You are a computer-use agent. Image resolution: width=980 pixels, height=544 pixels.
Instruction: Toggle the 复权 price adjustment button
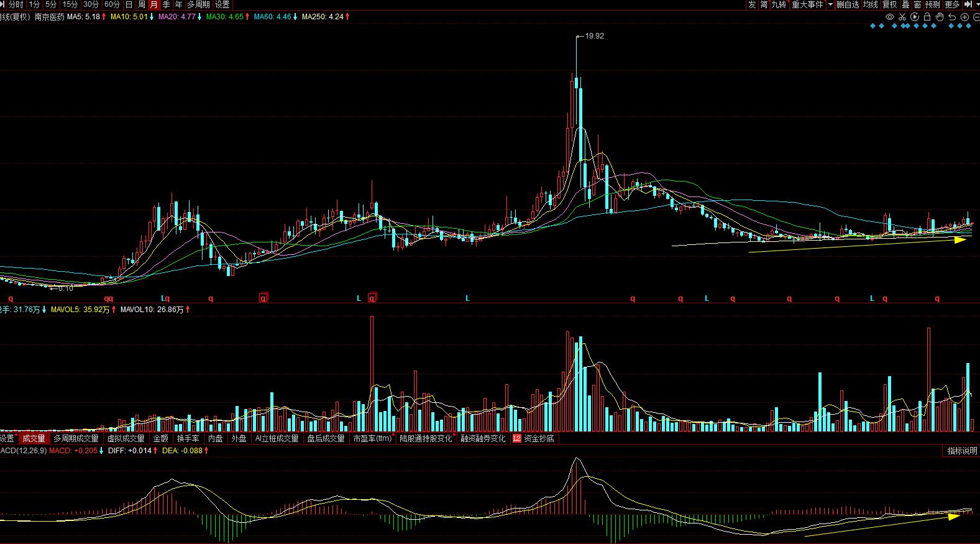click(x=889, y=4)
